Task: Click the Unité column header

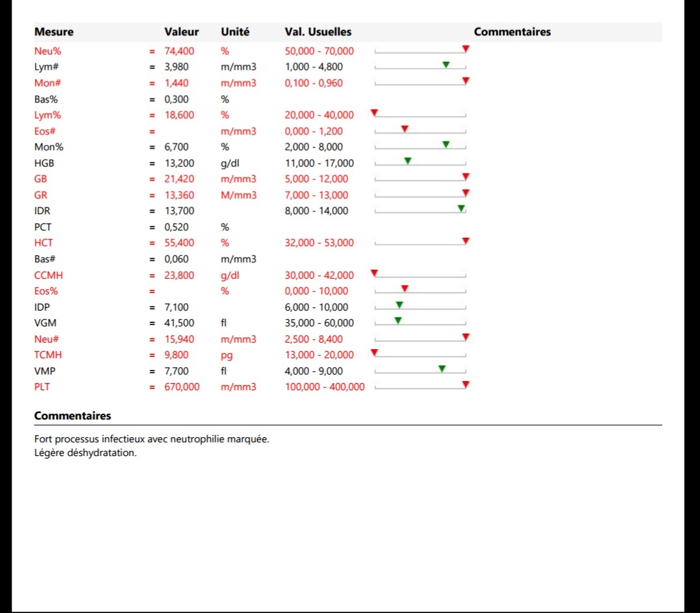Action: 235,32
